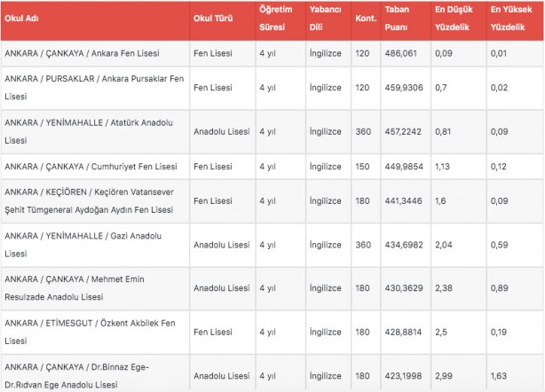Screen dimensions: 545x392
Task: Click the quota value 150 cell
Action: point(362,166)
